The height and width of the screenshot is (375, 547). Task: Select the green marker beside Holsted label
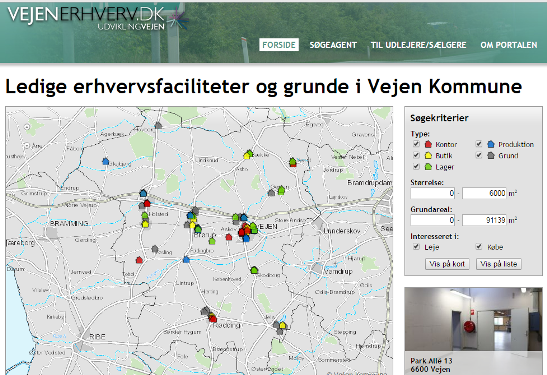click(145, 215)
